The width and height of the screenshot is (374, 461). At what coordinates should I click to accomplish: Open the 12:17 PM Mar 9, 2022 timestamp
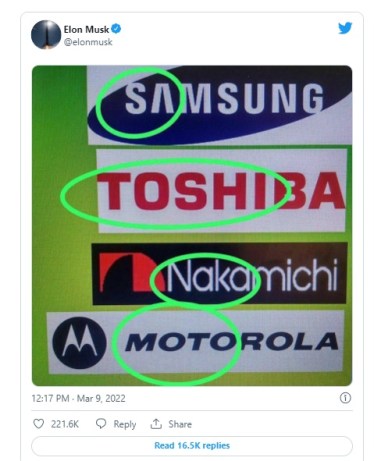click(x=79, y=398)
